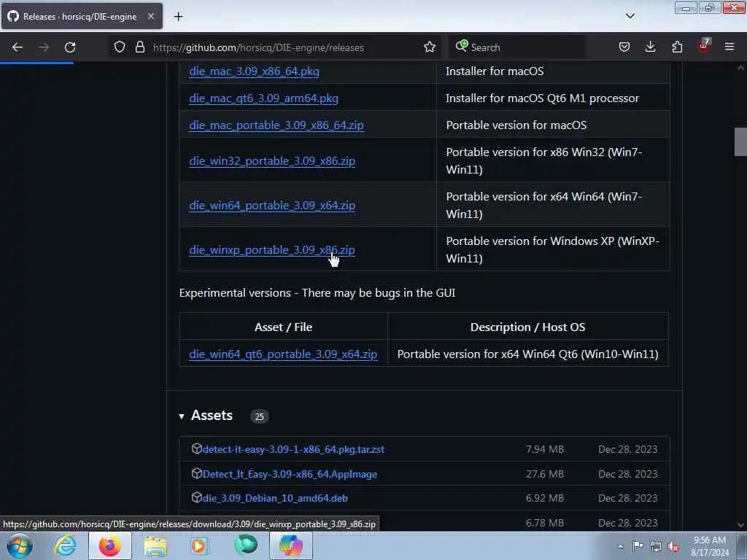The height and width of the screenshot is (560, 747).
Task: Click the 'Description / Host OS' column header
Action: point(528,327)
